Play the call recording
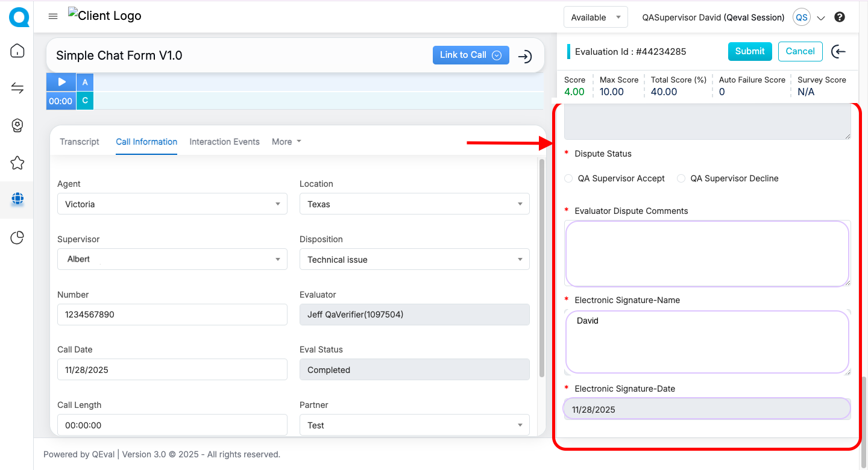Viewport: 868px width, 470px height. point(61,82)
